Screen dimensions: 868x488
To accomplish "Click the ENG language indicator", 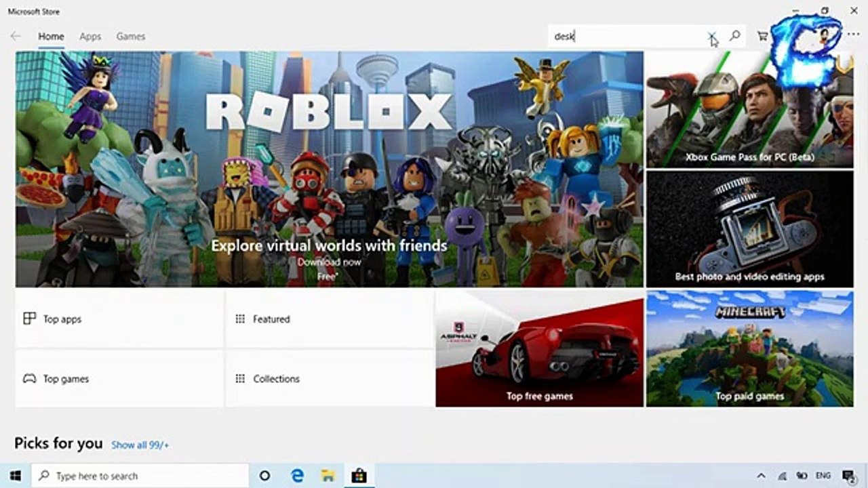I will [823, 476].
